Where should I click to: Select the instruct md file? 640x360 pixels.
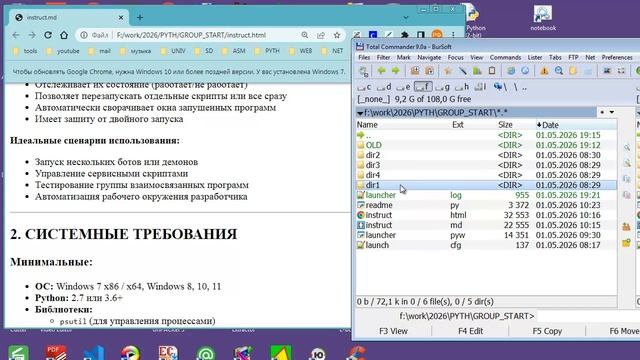[486, 225]
